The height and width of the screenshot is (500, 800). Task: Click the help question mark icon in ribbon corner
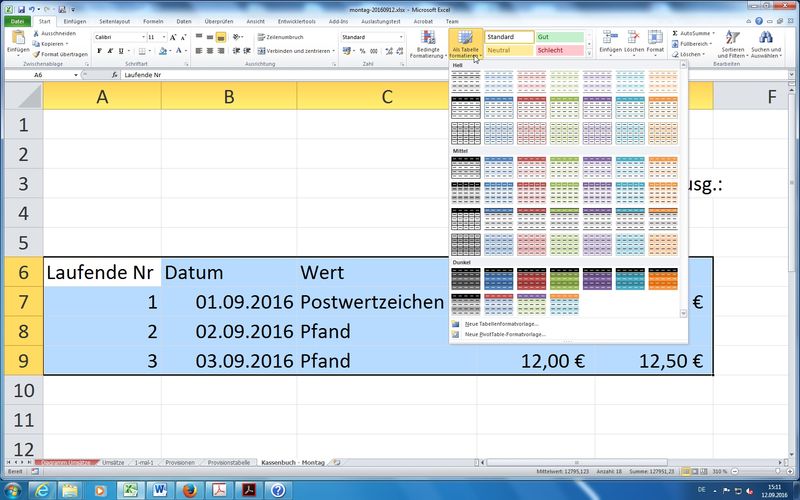pos(759,21)
